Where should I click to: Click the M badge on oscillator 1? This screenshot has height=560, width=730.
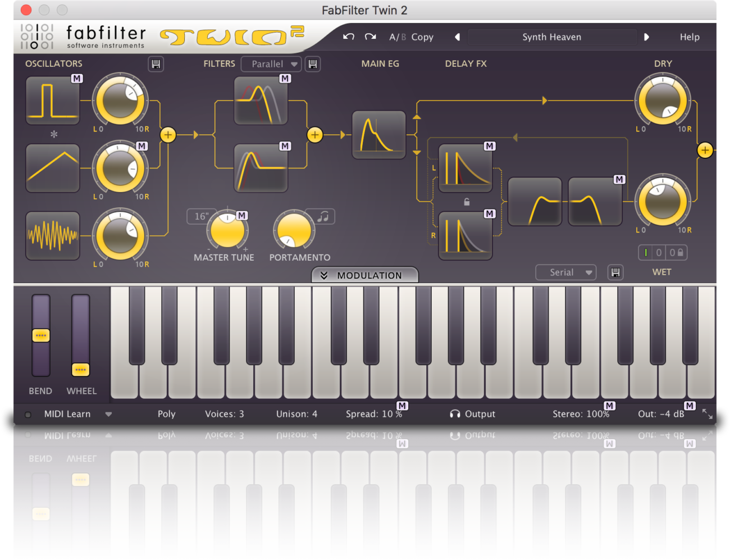77,79
